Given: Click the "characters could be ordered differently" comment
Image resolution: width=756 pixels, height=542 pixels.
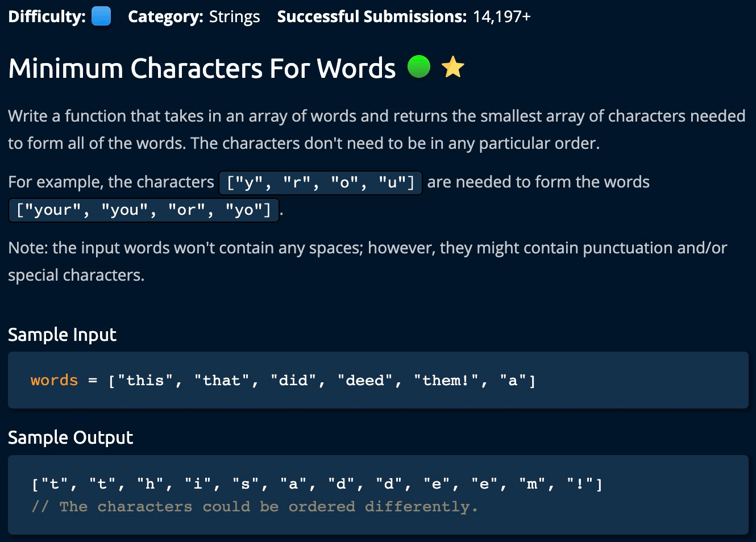Looking at the screenshot, I should pos(255,506).
